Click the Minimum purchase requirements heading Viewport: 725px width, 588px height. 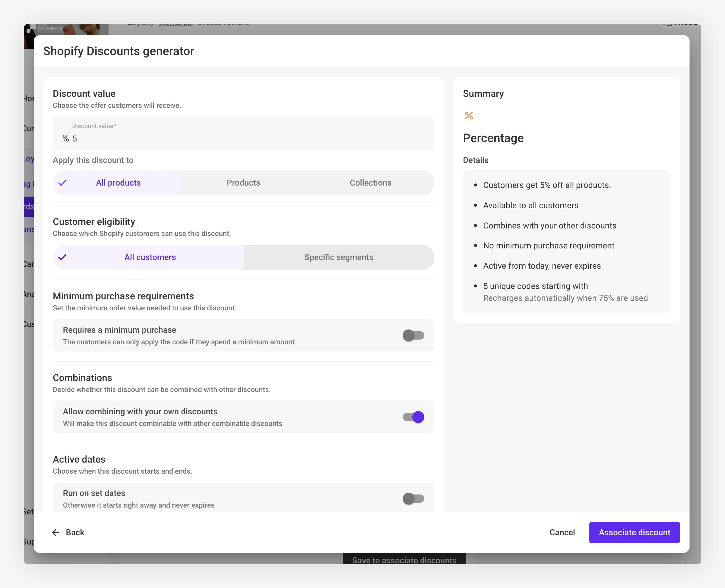[x=123, y=296]
